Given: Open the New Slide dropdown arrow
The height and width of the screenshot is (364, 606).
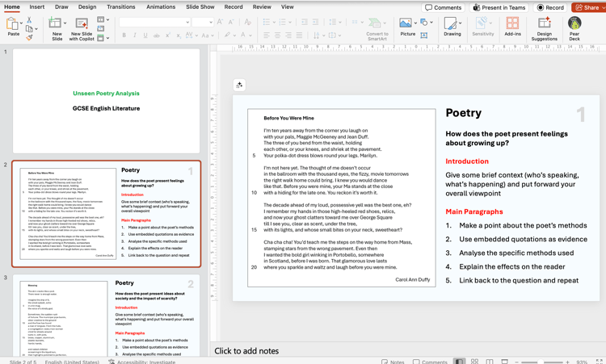Looking at the screenshot, I should tap(64, 23).
